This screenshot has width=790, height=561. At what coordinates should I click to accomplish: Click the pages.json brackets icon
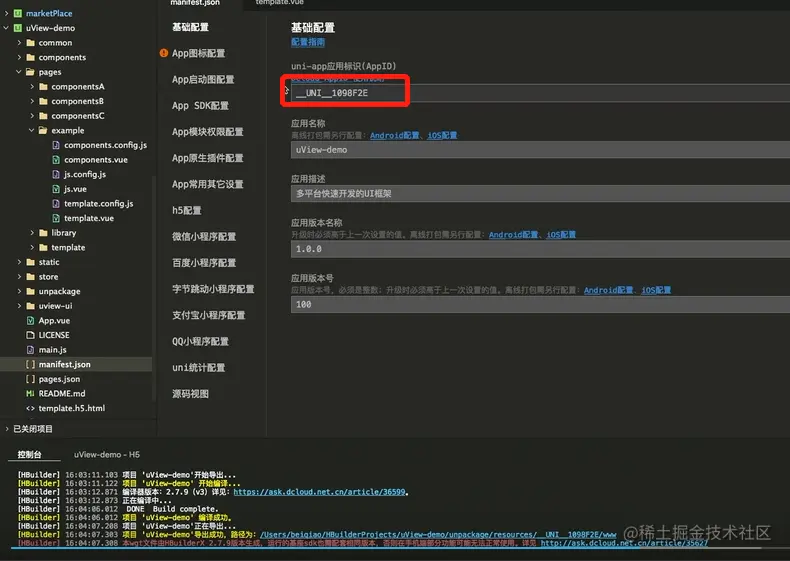click(30, 379)
